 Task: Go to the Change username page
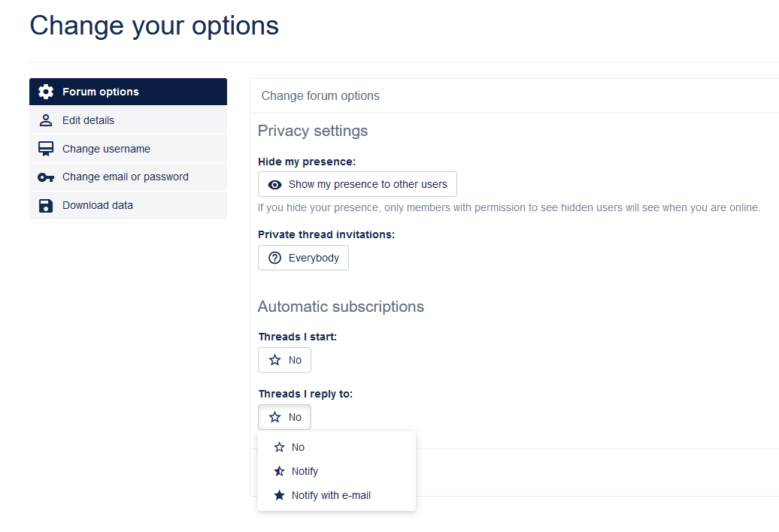106,149
